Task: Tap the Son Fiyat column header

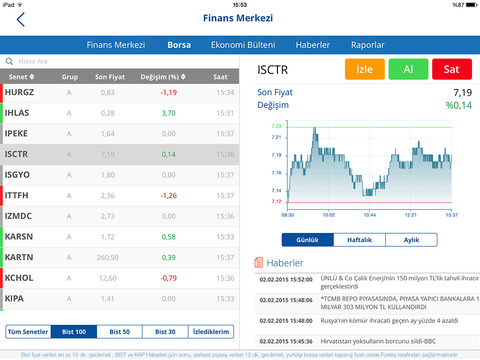Action: point(110,77)
